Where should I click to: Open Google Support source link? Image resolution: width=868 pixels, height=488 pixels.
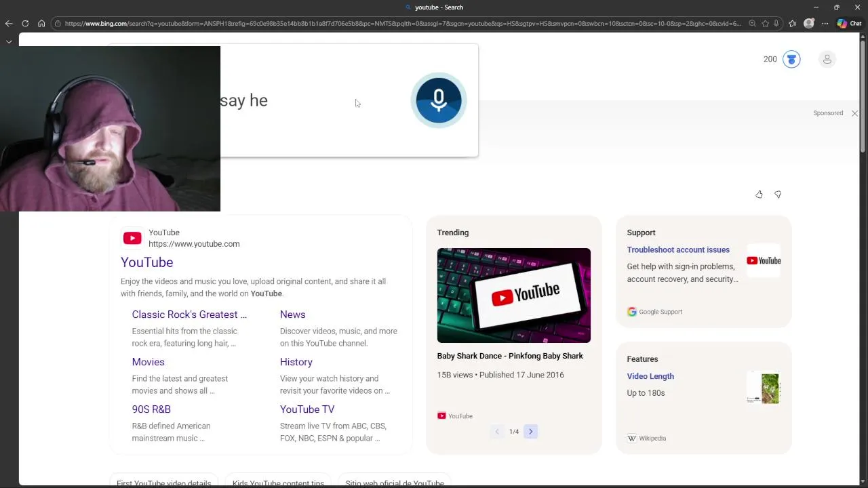pyautogui.click(x=655, y=312)
